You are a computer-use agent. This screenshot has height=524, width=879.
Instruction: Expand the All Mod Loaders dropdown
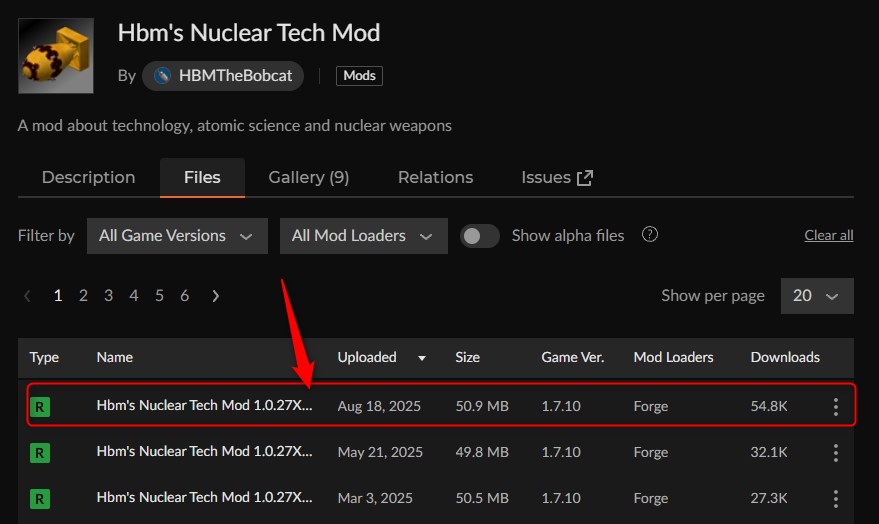(x=364, y=236)
